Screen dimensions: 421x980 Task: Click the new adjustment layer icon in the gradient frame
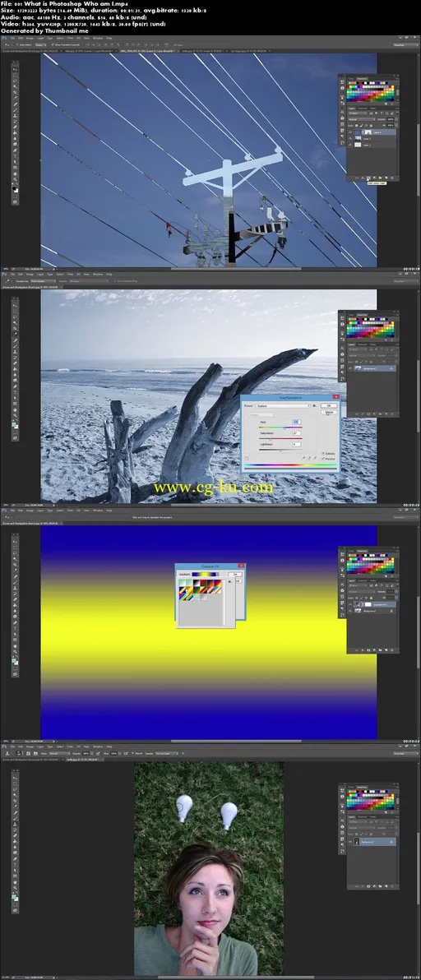point(374,650)
